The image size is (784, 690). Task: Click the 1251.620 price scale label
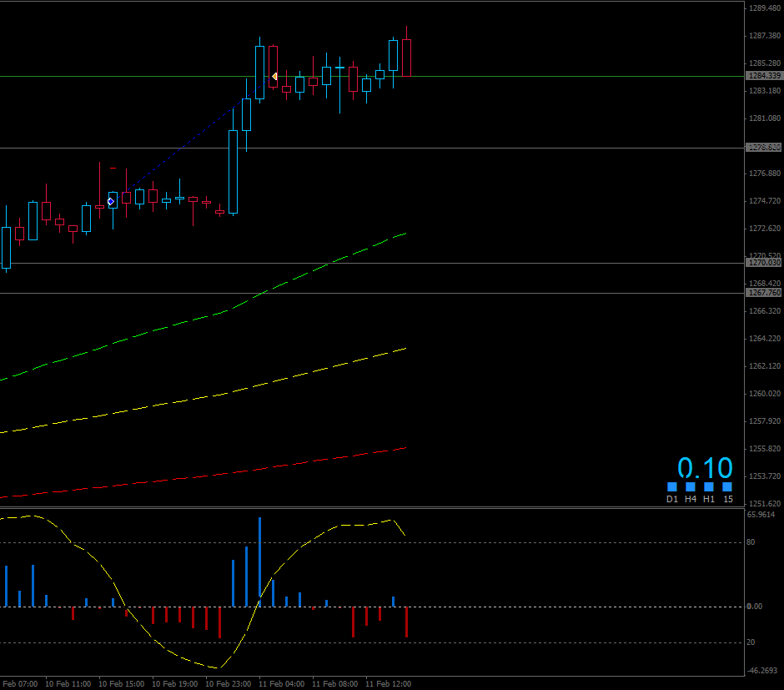(x=765, y=503)
